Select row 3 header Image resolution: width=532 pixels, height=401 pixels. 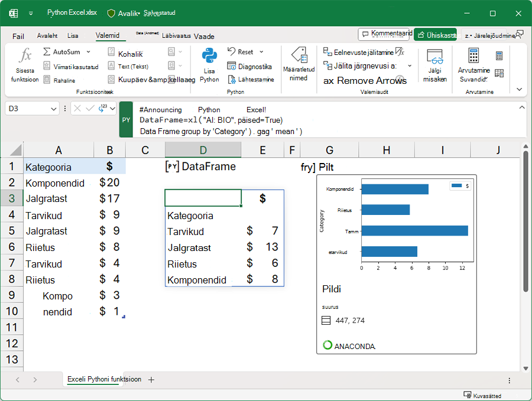point(12,198)
